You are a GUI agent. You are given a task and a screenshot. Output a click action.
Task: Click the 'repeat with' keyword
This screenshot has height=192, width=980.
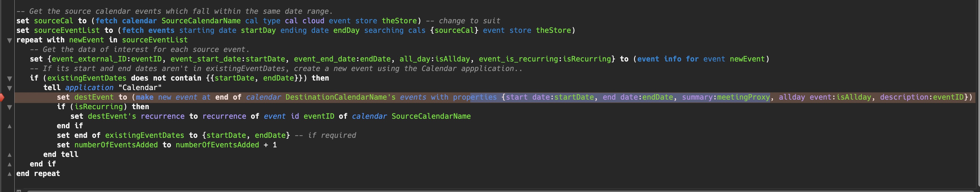(x=40, y=40)
